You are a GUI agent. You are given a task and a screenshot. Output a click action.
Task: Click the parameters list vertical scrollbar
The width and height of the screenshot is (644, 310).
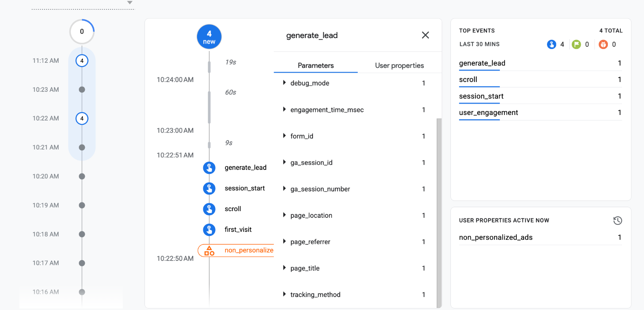[439, 213]
